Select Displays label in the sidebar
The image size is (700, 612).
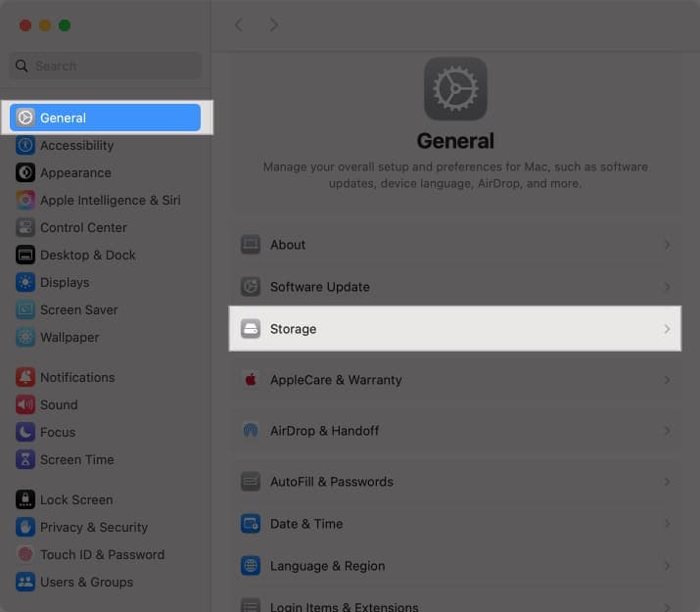[65, 283]
